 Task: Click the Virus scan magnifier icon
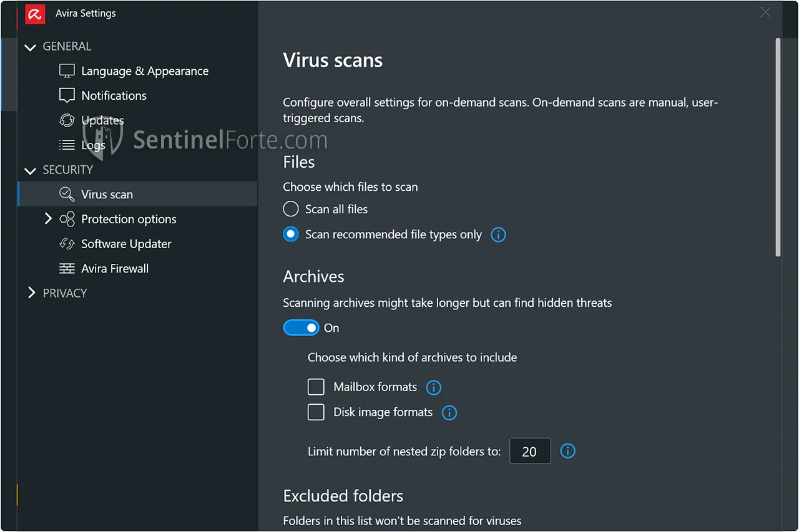tap(67, 195)
